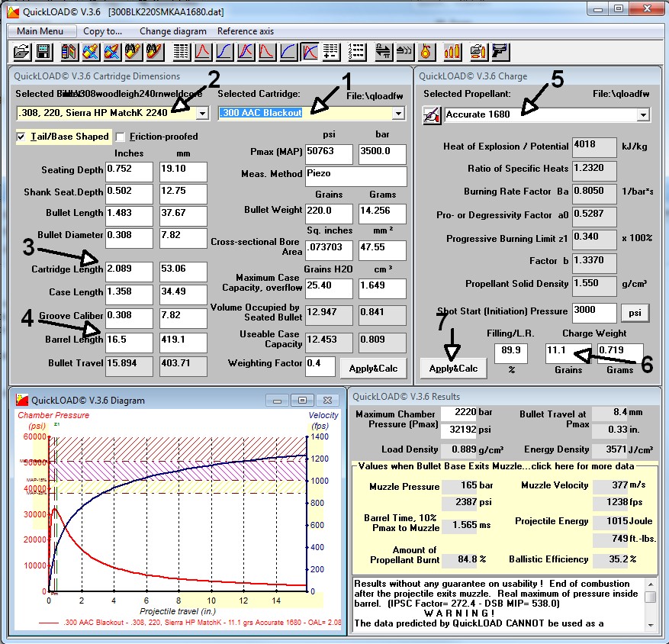669x644 pixels.
Task: Select the red decaying curve icon left of the blue rising curve
Action: pyautogui.click(x=267, y=52)
